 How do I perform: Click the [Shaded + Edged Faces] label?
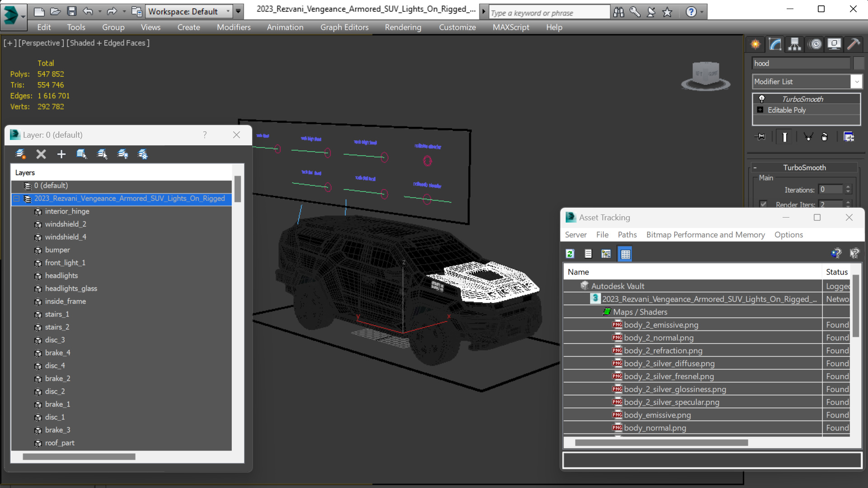point(108,43)
